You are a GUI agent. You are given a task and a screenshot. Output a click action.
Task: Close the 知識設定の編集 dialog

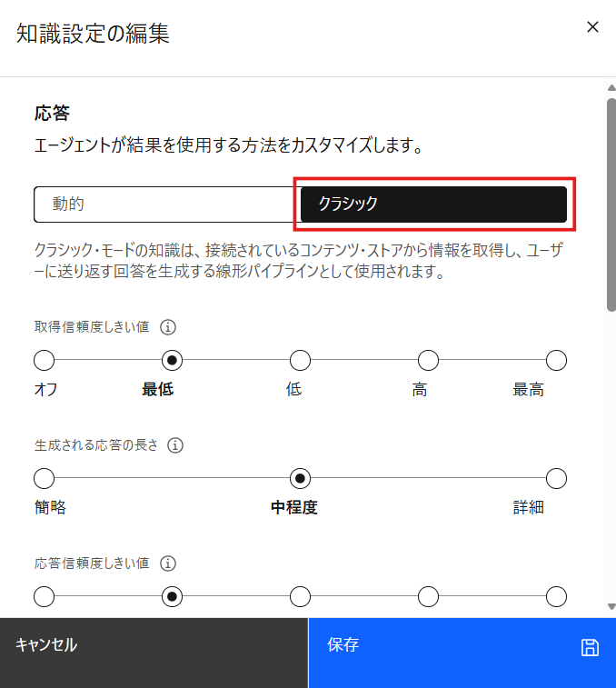pos(592,27)
